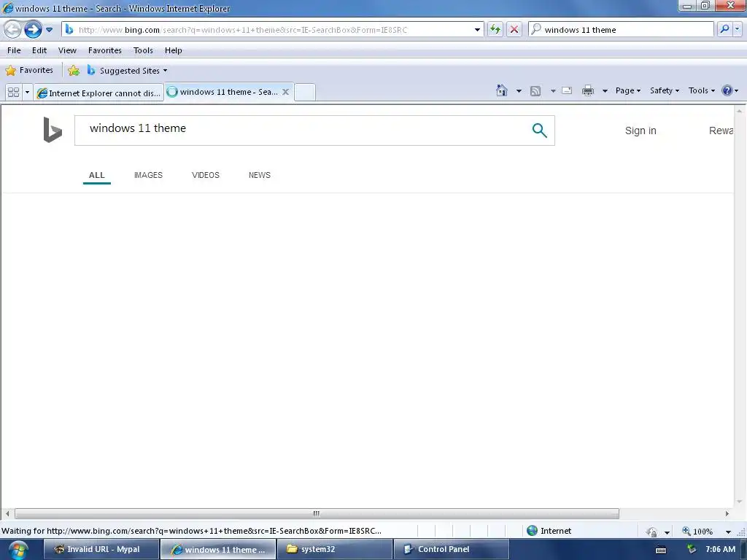Click the IE toolbar search box

click(621, 29)
